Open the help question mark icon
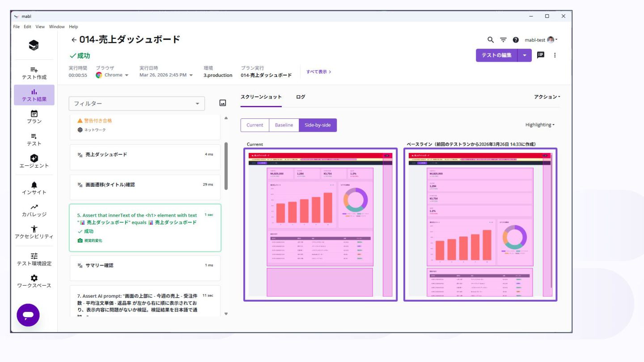This screenshot has width=644, height=362. [x=516, y=40]
